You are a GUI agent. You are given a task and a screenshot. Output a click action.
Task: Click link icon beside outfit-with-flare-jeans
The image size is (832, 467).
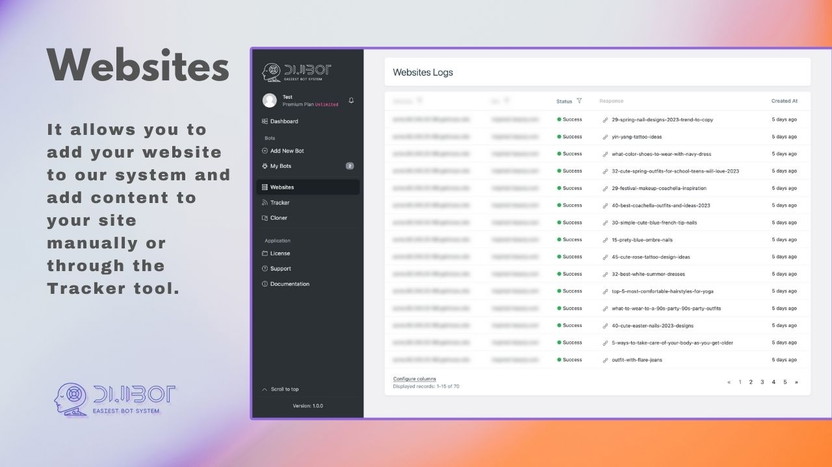(x=605, y=360)
